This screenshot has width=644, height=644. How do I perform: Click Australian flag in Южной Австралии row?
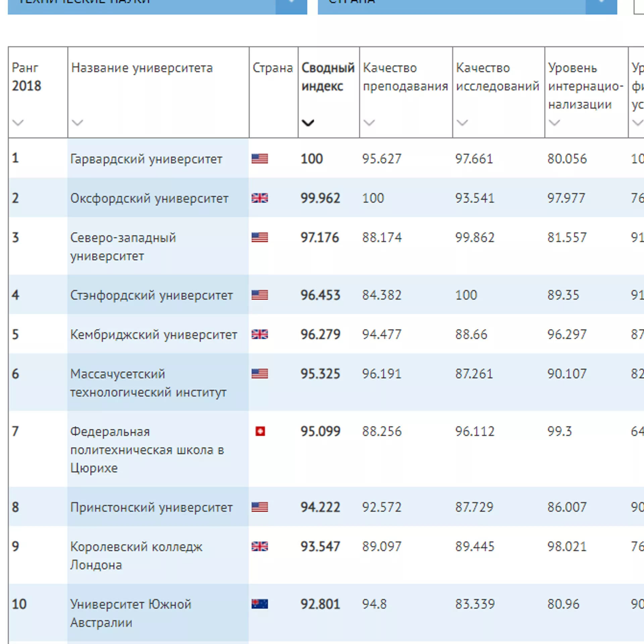click(260, 604)
